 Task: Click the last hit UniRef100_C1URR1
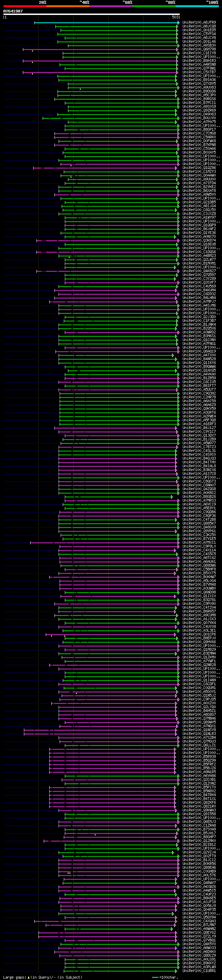[199, 971]
